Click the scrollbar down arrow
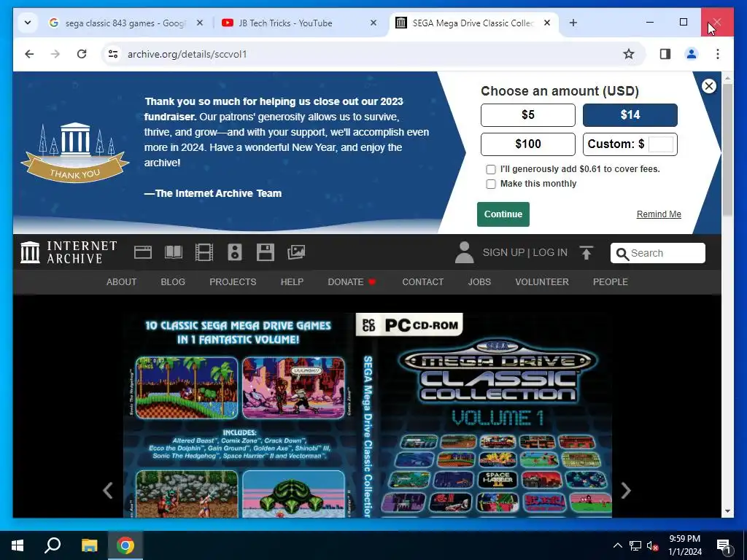 tap(727, 511)
